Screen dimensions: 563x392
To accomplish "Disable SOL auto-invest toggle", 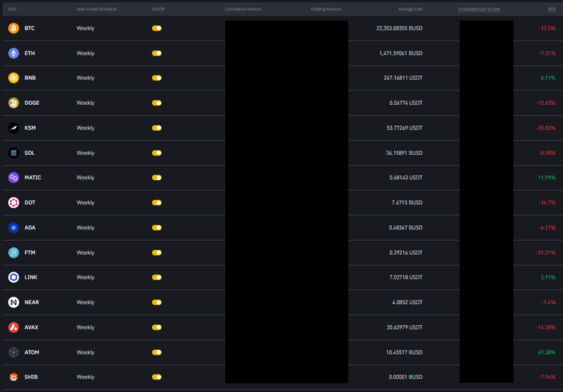I will (157, 153).
